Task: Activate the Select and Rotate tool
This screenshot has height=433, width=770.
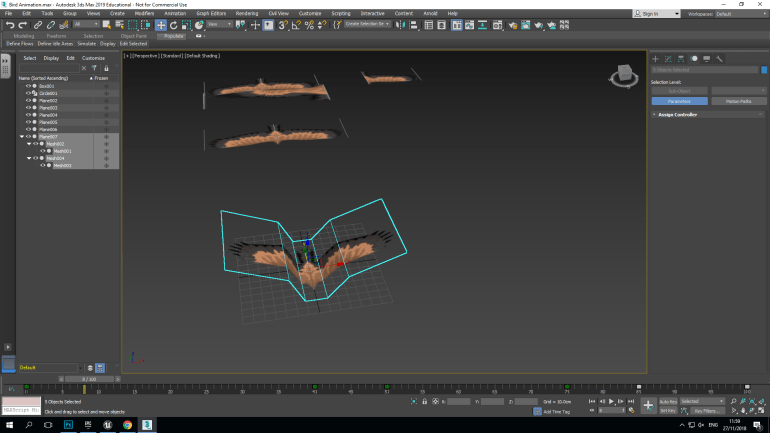Action: point(173,25)
